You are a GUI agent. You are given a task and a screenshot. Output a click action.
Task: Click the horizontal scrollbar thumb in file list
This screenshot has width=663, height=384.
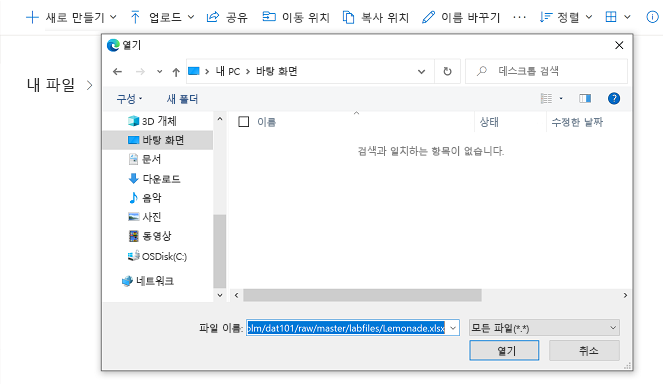point(362,295)
